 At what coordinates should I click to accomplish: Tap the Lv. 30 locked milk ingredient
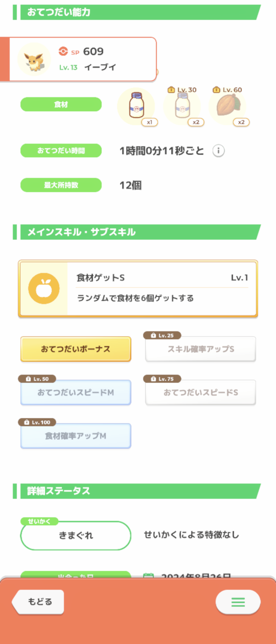click(182, 106)
